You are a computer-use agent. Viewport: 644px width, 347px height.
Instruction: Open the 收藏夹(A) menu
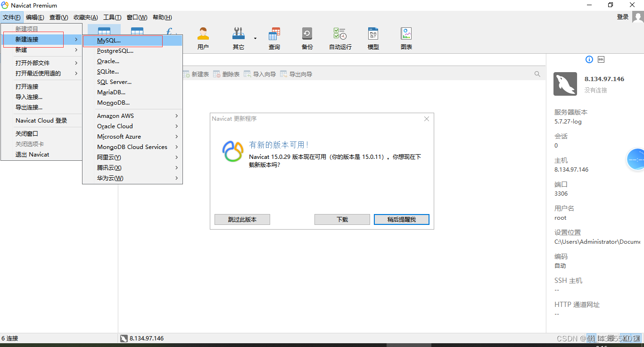tap(86, 17)
